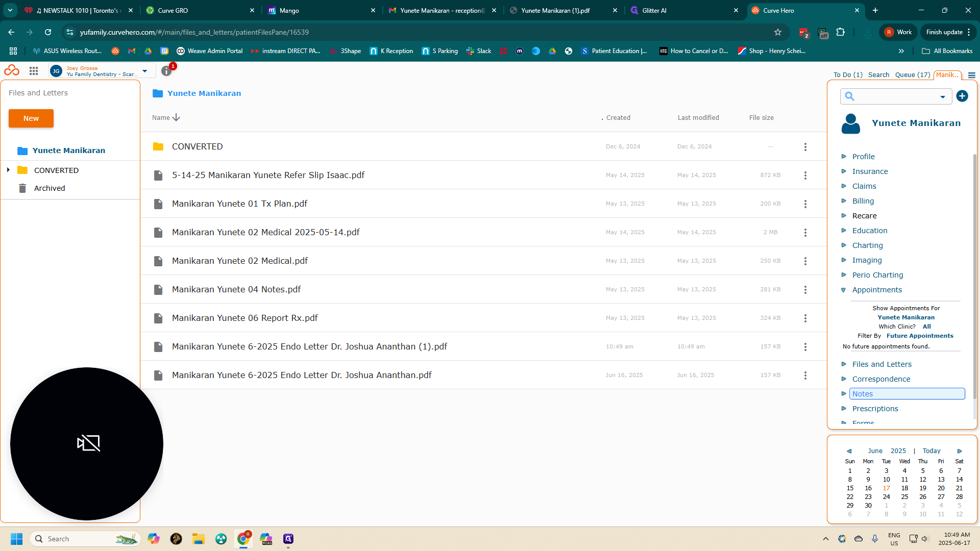Switch to the Curve GRO browser tab
Image resolution: width=980 pixels, height=551 pixels.
pyautogui.click(x=200, y=10)
